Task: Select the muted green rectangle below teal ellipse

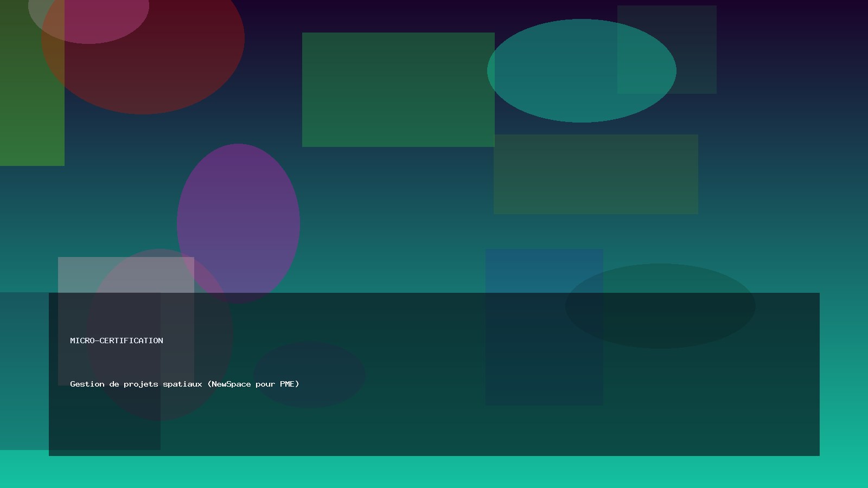Action: 596,174
